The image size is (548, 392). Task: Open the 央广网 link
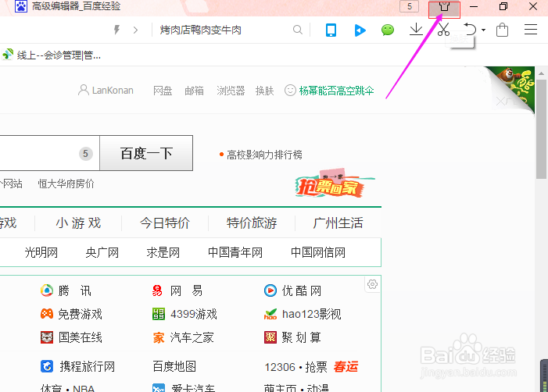coord(102,252)
